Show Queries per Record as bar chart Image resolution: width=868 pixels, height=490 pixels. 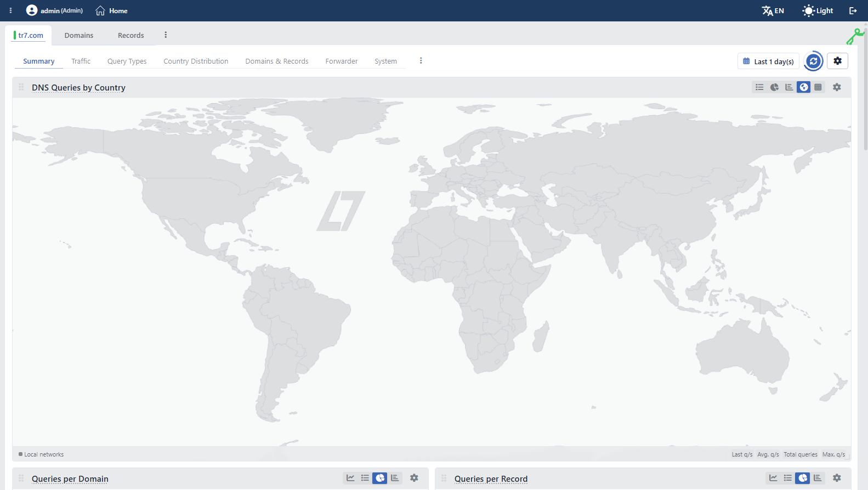coord(818,478)
